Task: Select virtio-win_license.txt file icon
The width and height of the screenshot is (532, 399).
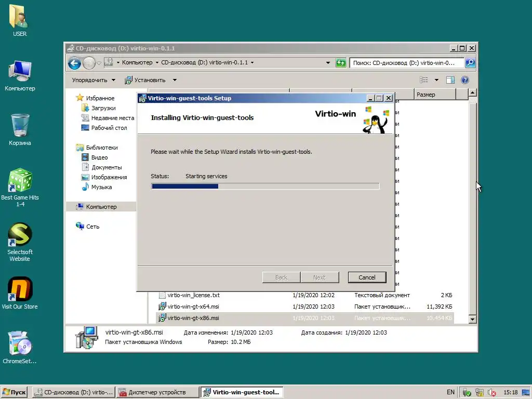Action: pos(162,295)
